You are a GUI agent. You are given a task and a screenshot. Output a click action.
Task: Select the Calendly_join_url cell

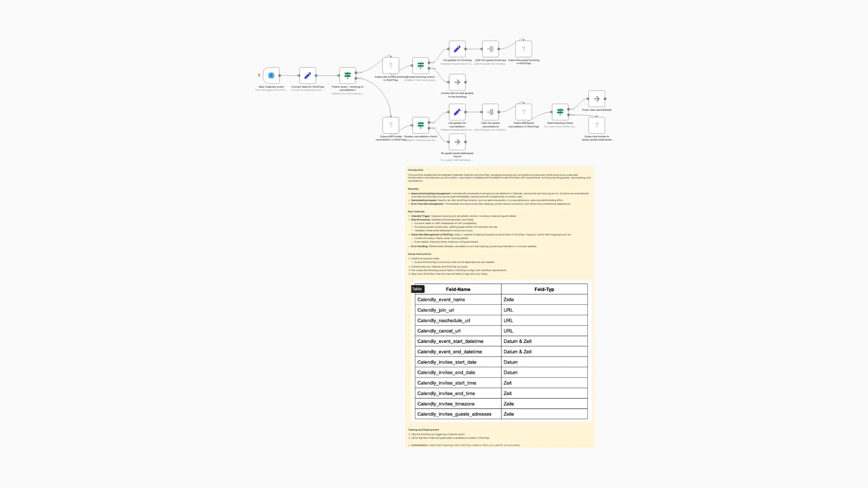coord(458,310)
